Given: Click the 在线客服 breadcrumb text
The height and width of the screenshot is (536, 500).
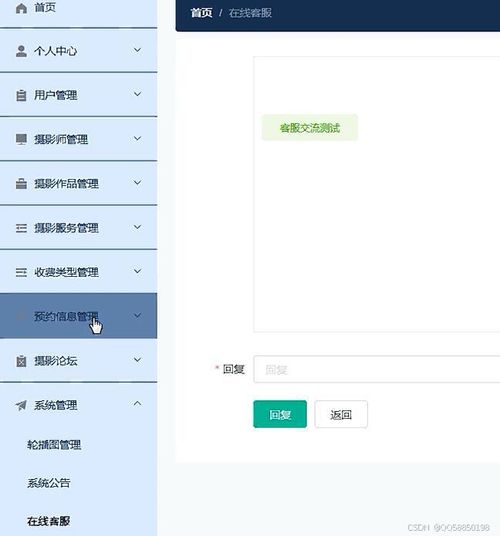Looking at the screenshot, I should tap(250, 13).
